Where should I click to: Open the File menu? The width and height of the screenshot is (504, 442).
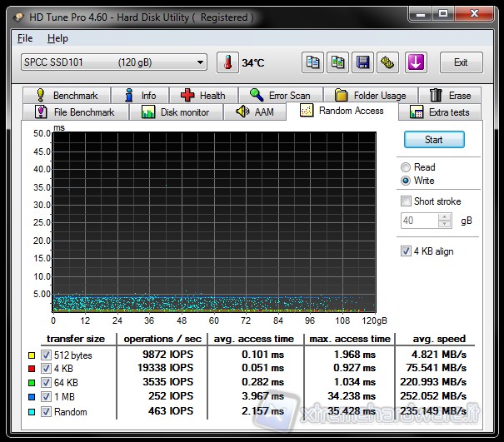click(25, 38)
